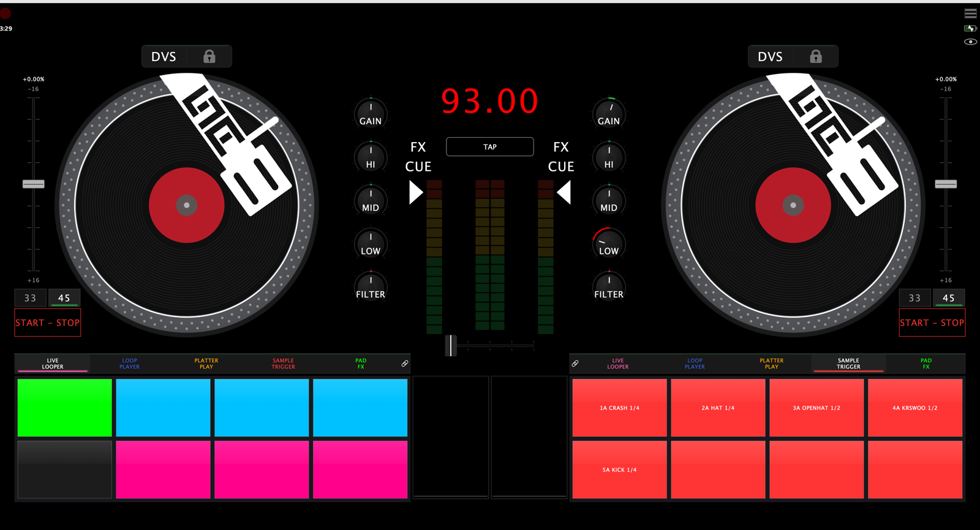The height and width of the screenshot is (530, 980).
Task: Select right deck PLATTER PLAY tab
Action: pyautogui.click(x=772, y=364)
